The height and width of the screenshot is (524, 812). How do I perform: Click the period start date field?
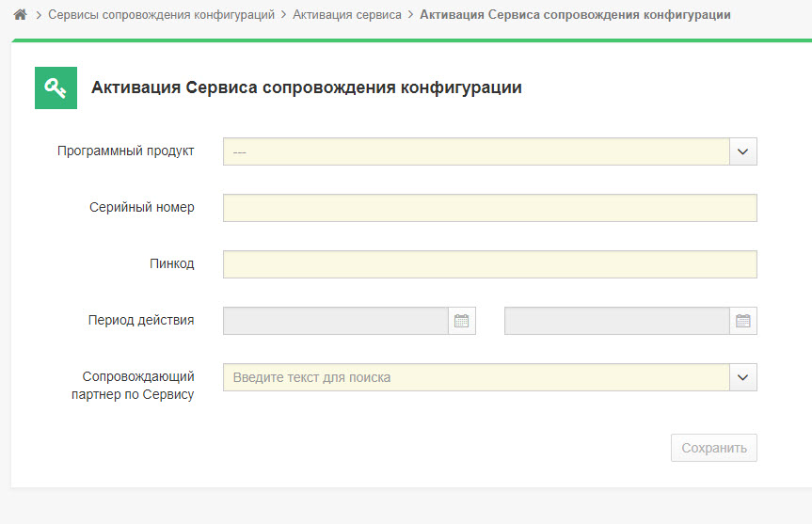point(336,321)
